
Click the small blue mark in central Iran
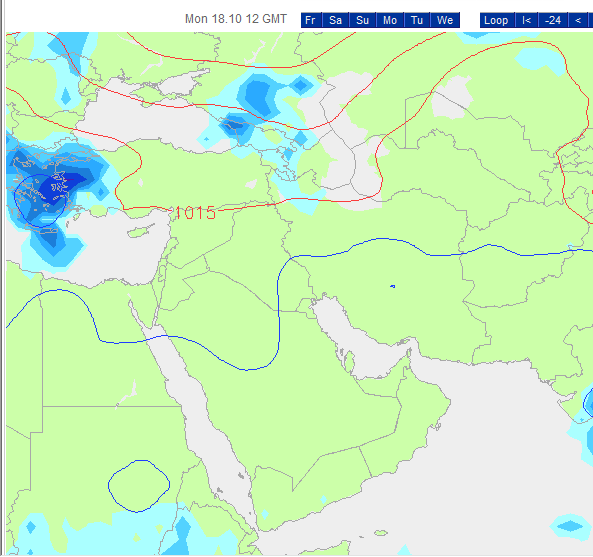[x=393, y=287]
